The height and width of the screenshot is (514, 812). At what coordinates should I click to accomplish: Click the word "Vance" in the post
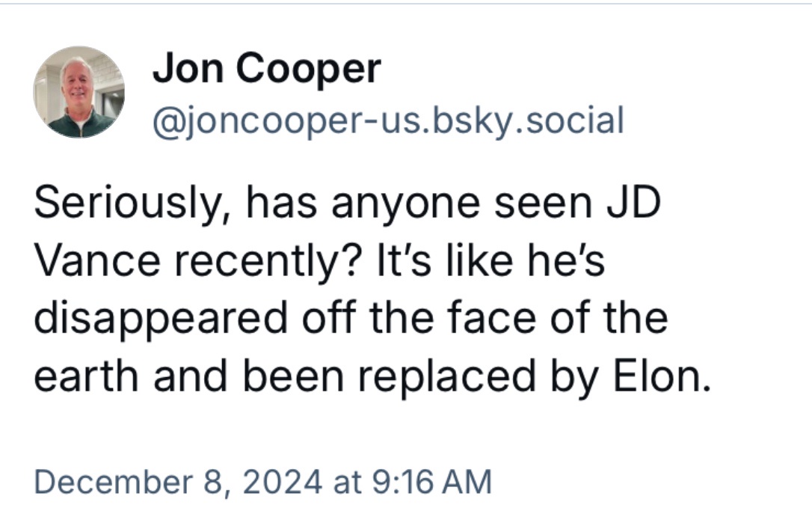[x=97, y=261]
